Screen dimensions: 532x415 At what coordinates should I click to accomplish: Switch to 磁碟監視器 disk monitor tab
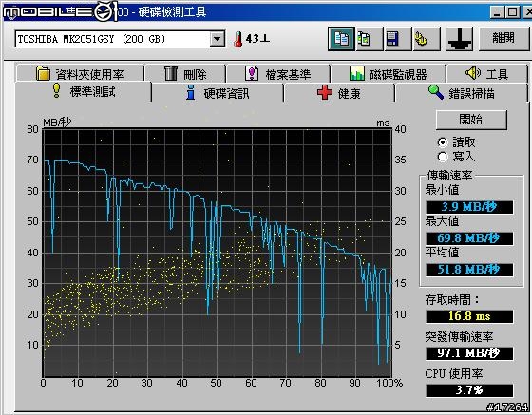click(389, 73)
